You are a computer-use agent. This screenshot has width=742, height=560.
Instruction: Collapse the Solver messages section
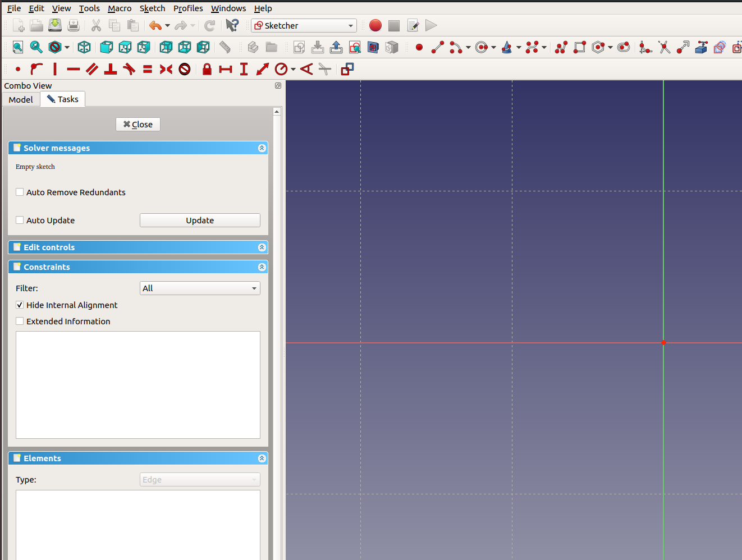coord(262,148)
